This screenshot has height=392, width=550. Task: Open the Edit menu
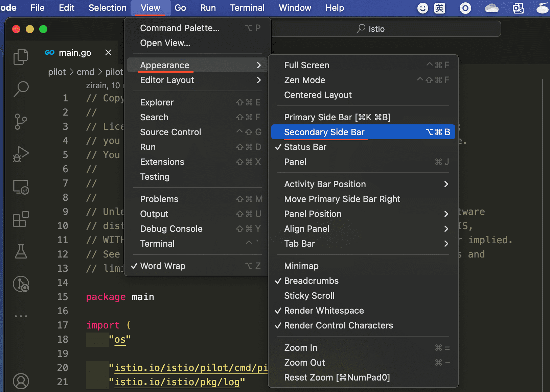[x=67, y=8]
